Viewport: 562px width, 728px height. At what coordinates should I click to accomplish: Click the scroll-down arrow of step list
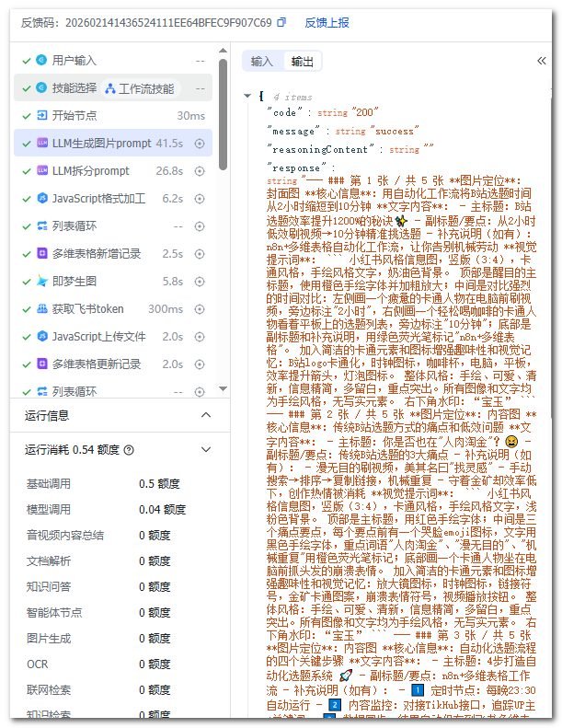(223, 388)
